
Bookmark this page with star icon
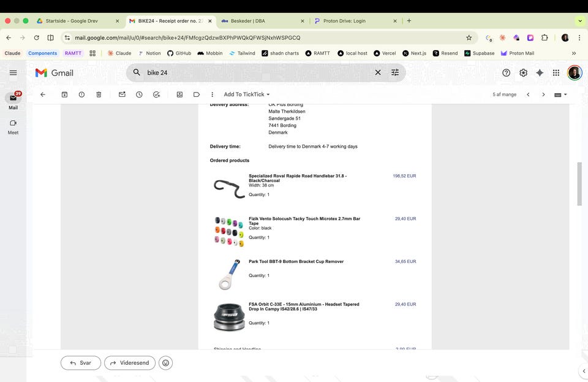[469, 37]
